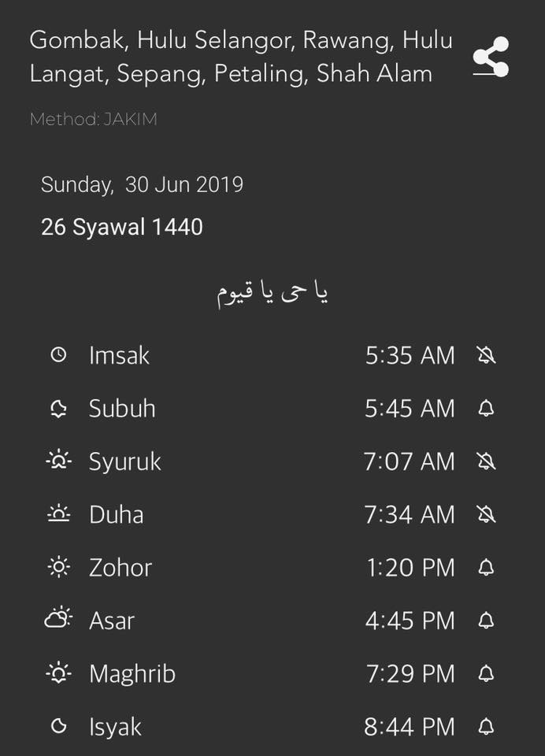Viewport: 545px width, 756px height.
Task: Click the Syuruk sunrise icon
Action: pos(58,461)
